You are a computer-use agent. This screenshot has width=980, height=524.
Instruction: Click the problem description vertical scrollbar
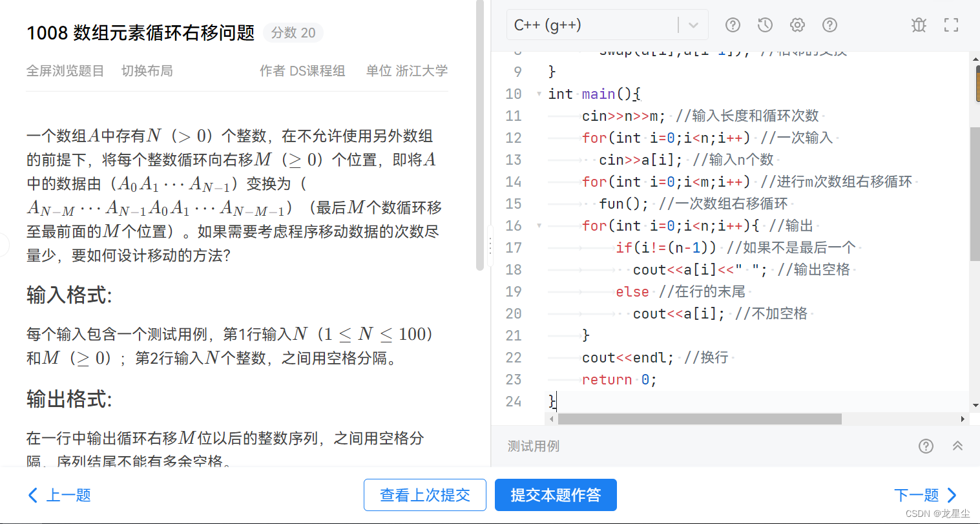click(x=480, y=134)
